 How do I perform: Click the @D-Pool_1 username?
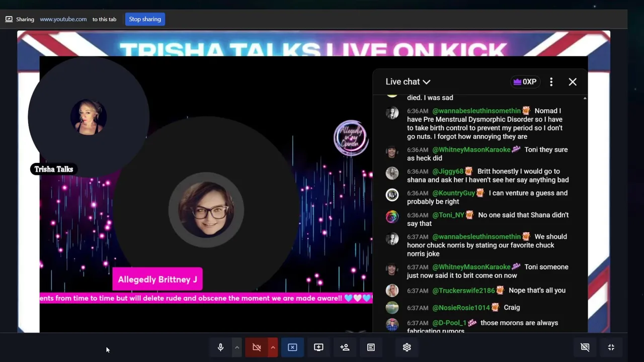(449, 323)
